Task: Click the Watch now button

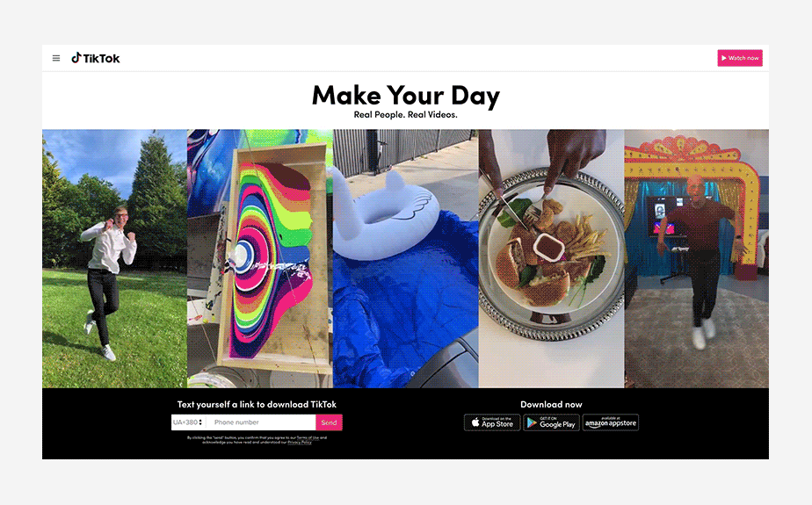Action: pos(740,58)
